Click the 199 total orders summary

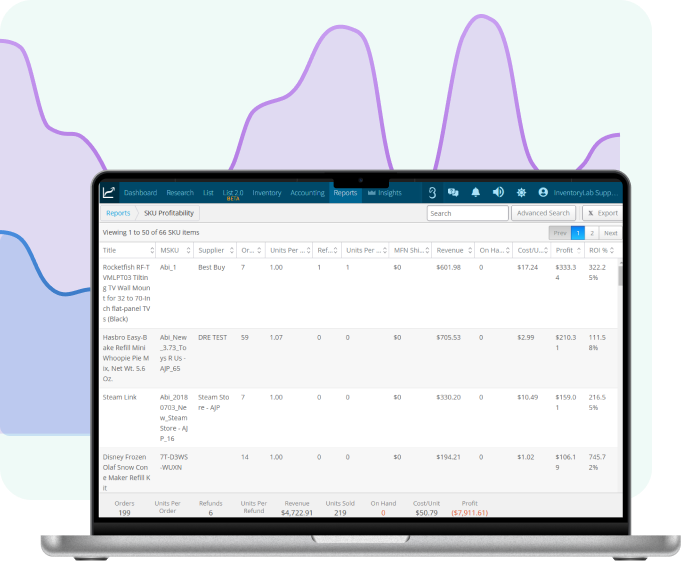[124, 513]
